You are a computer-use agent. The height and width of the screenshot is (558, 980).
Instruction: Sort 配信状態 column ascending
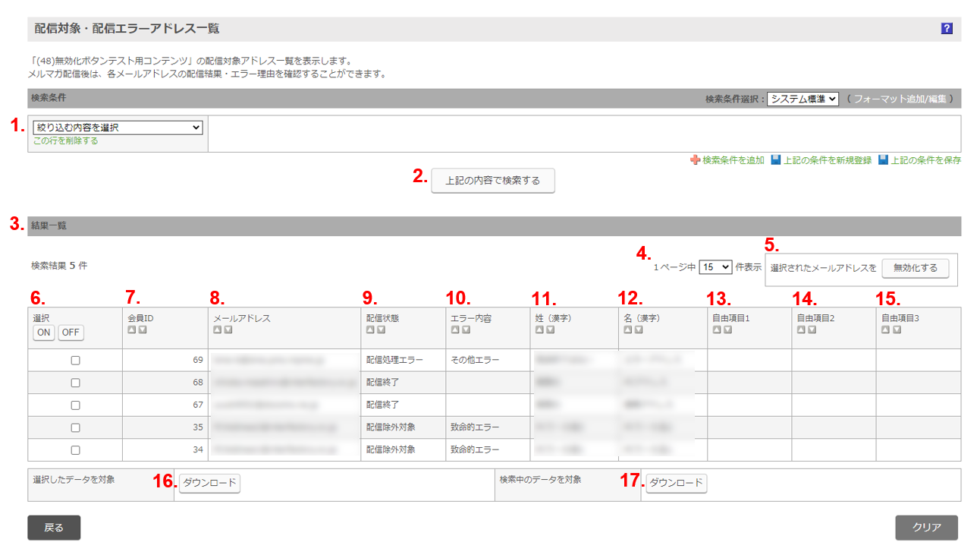coord(370,330)
